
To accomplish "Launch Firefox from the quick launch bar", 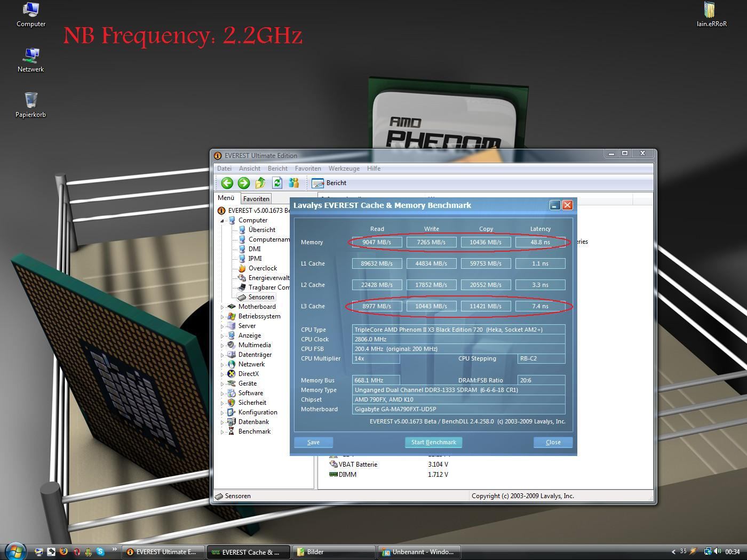I will (x=63, y=552).
